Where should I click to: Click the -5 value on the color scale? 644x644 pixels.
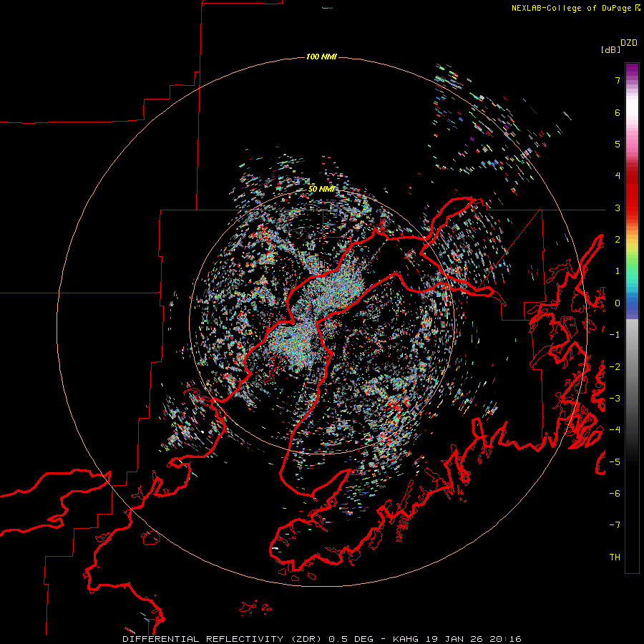[615, 462]
